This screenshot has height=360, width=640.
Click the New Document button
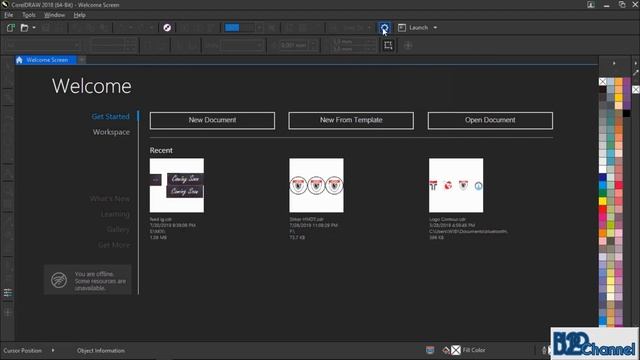(x=212, y=120)
